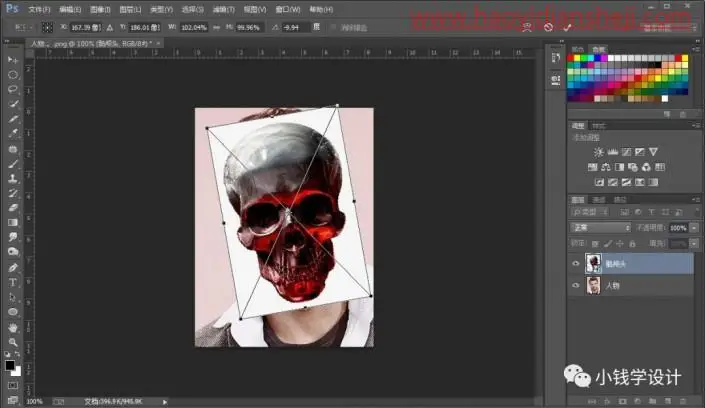Image resolution: width=705 pixels, height=408 pixels.
Task: Toggle the anti-alias checkbox in options bar
Action: [333, 27]
